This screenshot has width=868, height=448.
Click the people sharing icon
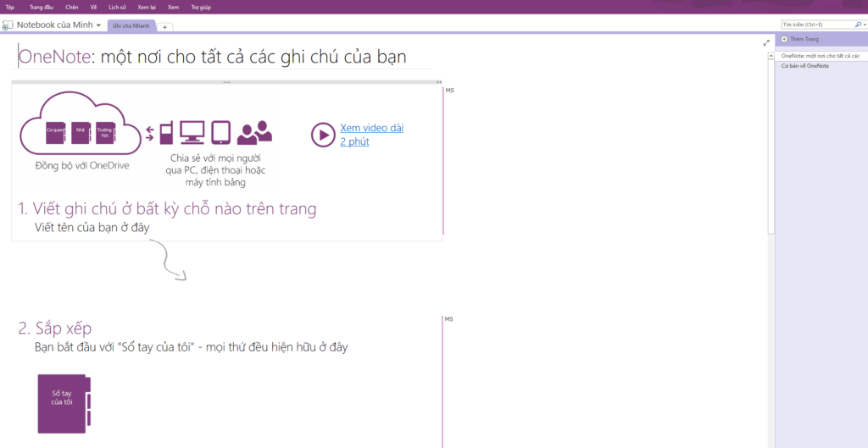click(x=254, y=131)
